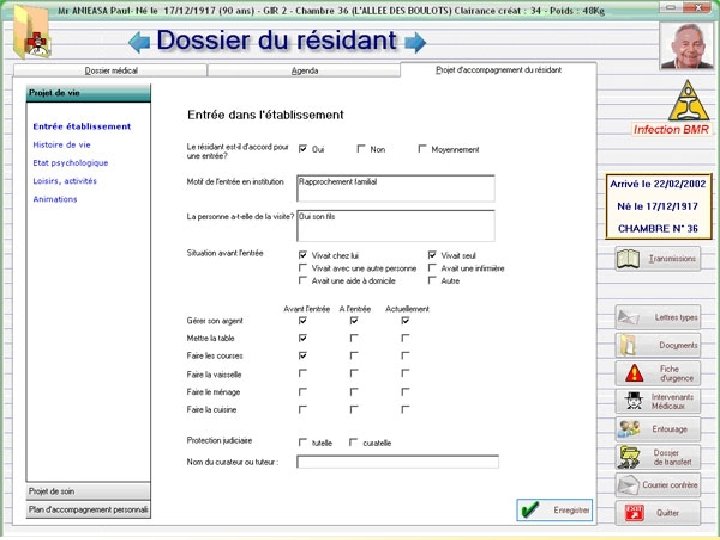Check Faire la cuisine A l'entrée checkbox
The height and width of the screenshot is (540, 720).
(354, 409)
